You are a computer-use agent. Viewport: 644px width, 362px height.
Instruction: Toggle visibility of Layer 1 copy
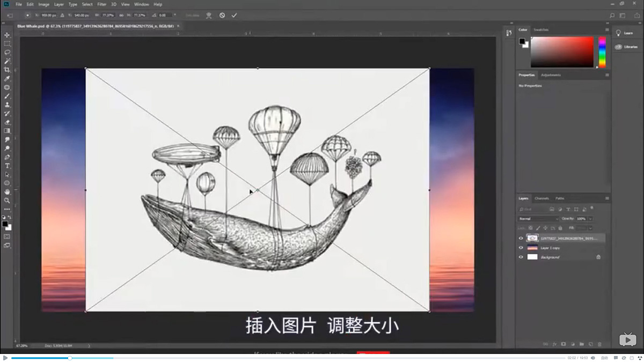(x=521, y=248)
